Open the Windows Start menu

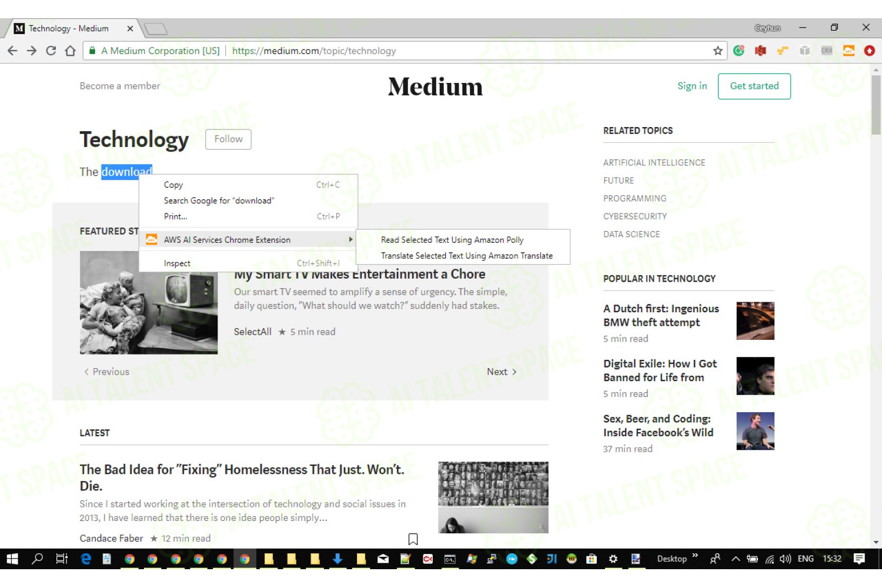(x=12, y=559)
